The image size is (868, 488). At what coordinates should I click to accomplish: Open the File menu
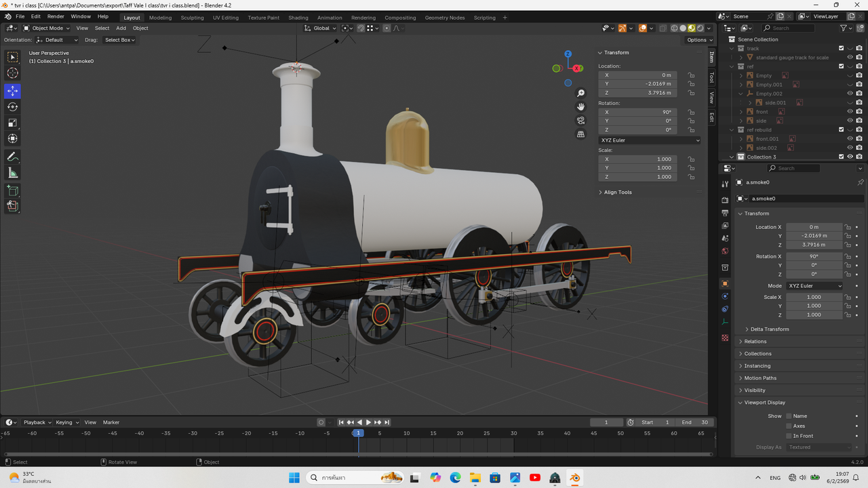point(20,16)
